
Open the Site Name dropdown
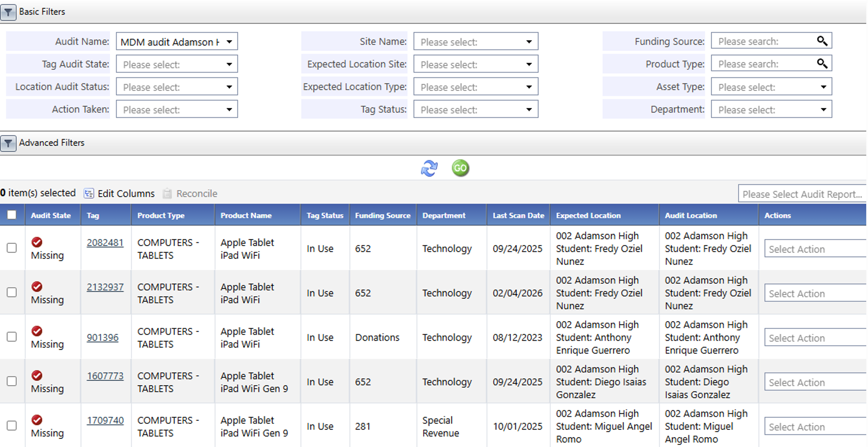[x=476, y=41]
